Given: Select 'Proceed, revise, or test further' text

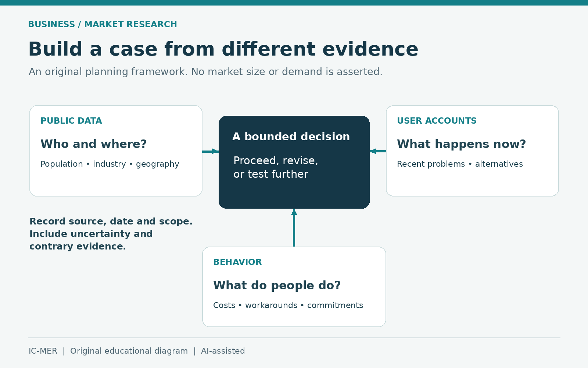Looking at the screenshot, I should (x=276, y=167).
